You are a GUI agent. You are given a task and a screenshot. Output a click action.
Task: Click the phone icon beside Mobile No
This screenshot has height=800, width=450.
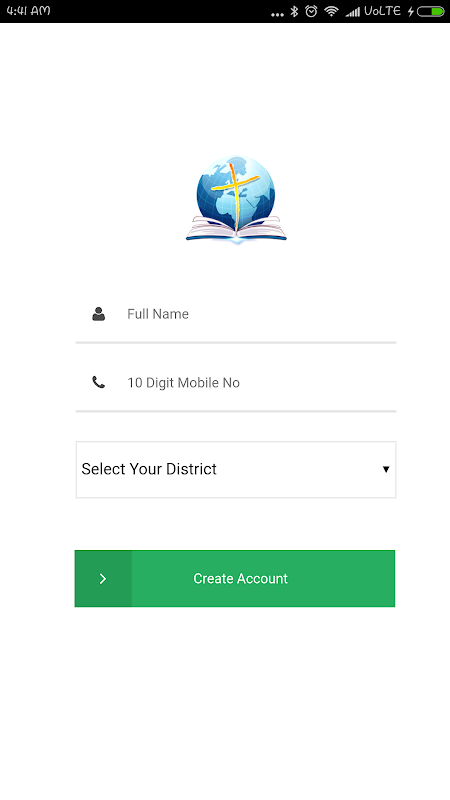point(98,382)
